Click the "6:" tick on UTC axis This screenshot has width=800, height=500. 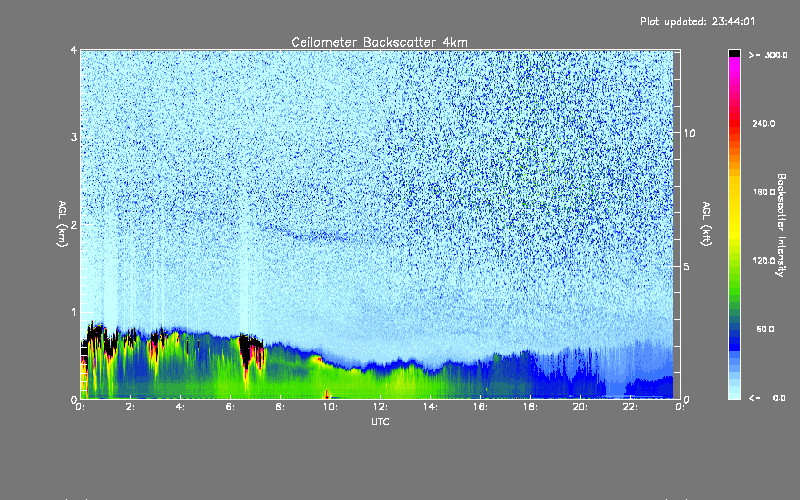230,407
